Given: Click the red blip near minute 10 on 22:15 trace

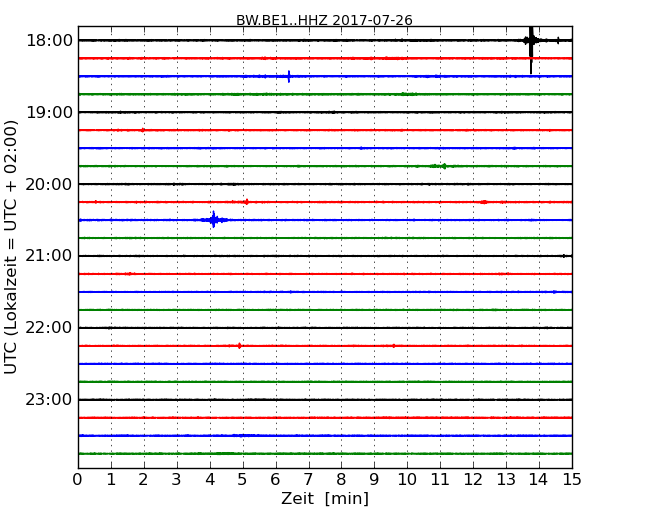Looking at the screenshot, I should coord(393,346).
